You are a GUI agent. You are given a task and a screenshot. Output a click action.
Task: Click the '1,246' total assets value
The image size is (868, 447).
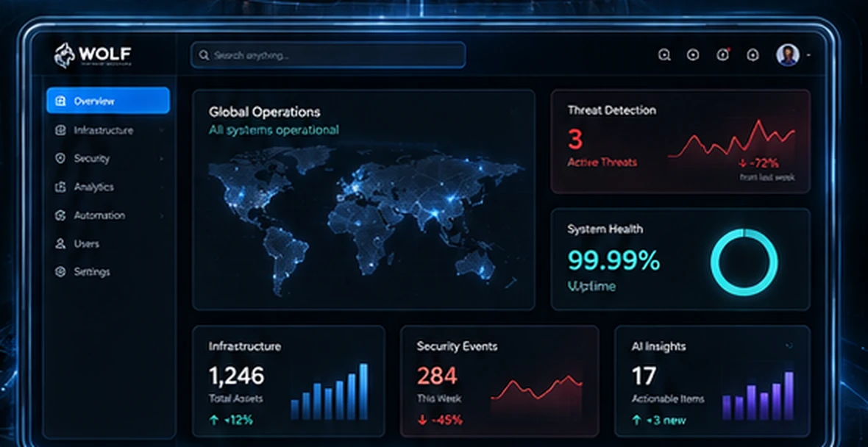236,376
